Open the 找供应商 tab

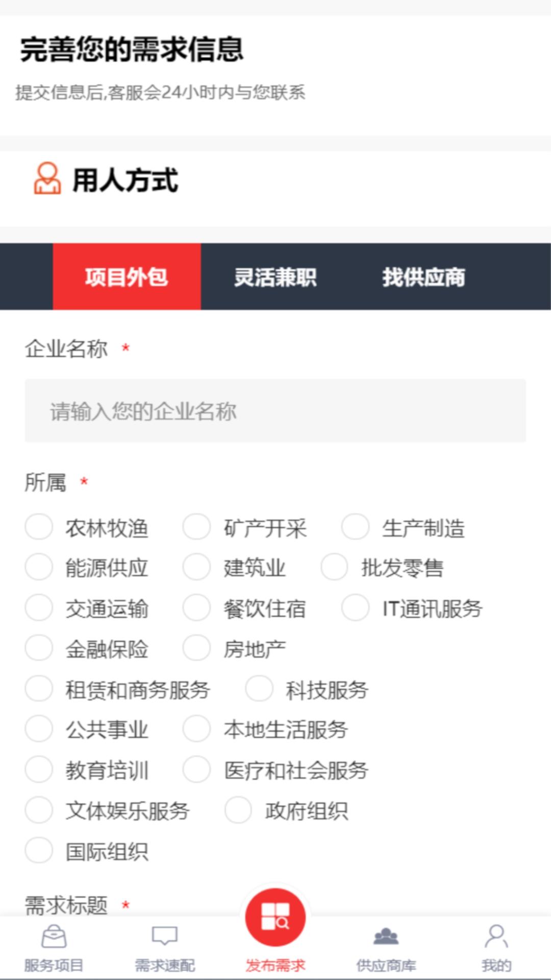pyautogui.click(x=425, y=277)
